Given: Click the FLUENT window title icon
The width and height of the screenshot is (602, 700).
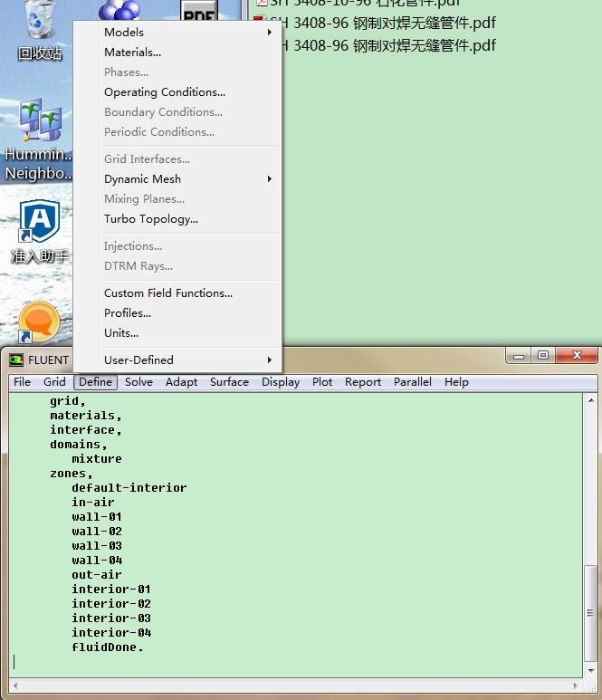Looking at the screenshot, I should [x=16, y=360].
